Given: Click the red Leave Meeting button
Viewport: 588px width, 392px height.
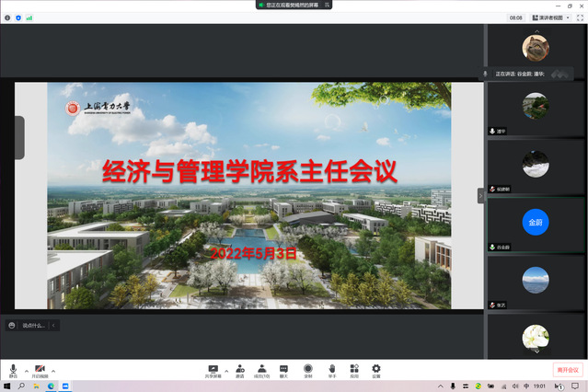Looking at the screenshot, I should pos(568,369).
